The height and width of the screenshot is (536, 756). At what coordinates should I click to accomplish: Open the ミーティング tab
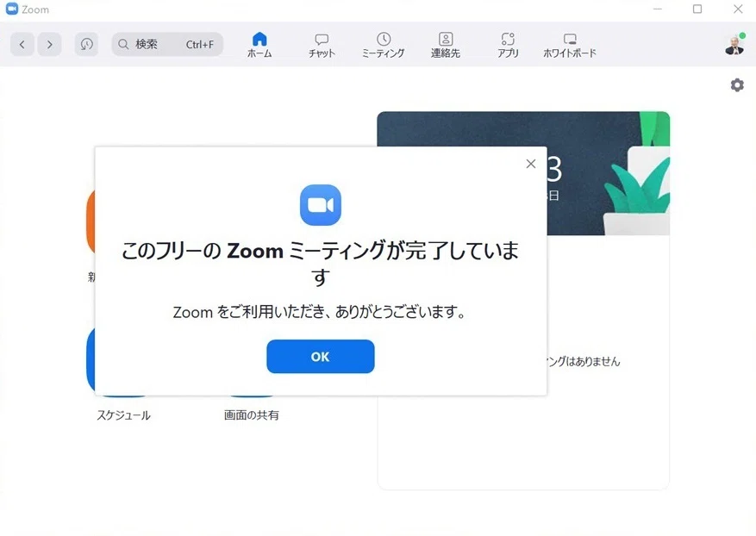click(x=384, y=46)
